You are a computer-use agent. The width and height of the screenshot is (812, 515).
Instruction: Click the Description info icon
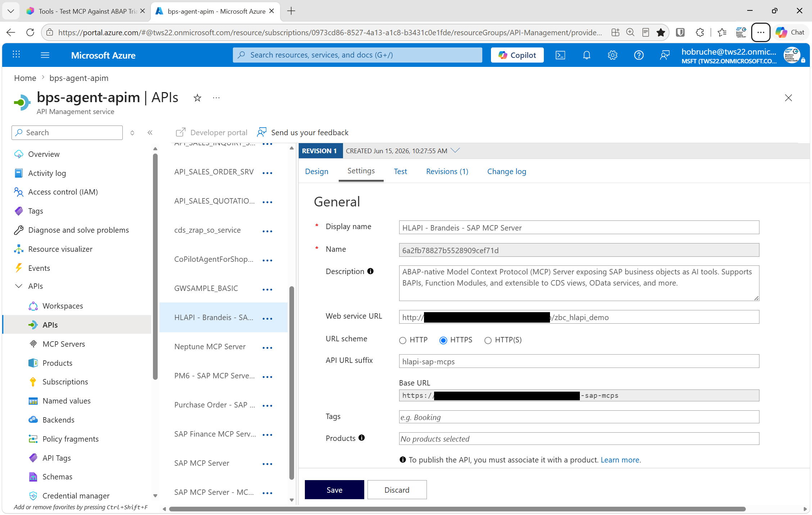[370, 271]
